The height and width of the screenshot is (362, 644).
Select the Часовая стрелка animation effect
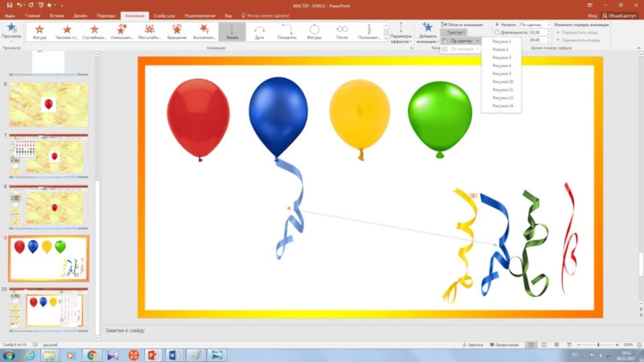[68, 32]
